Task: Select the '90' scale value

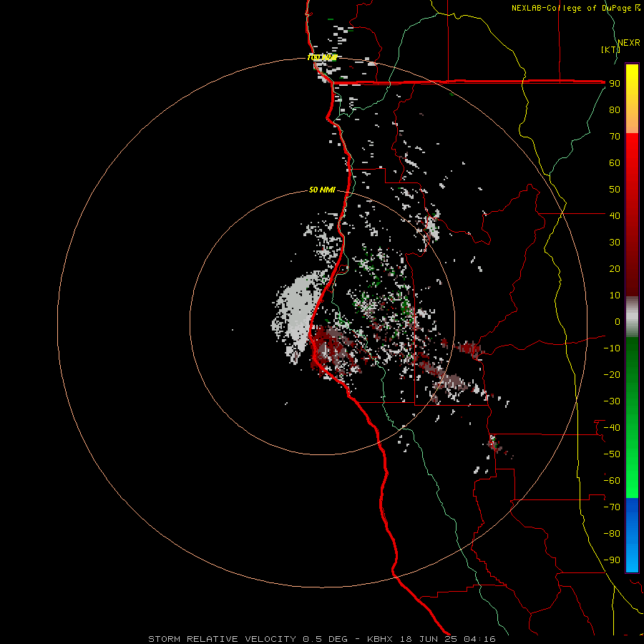Action: click(615, 84)
